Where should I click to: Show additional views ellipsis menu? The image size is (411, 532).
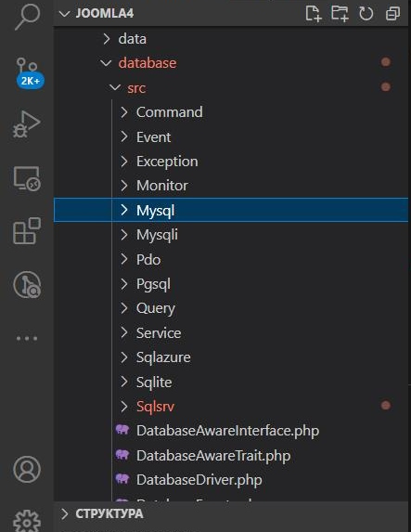27,338
